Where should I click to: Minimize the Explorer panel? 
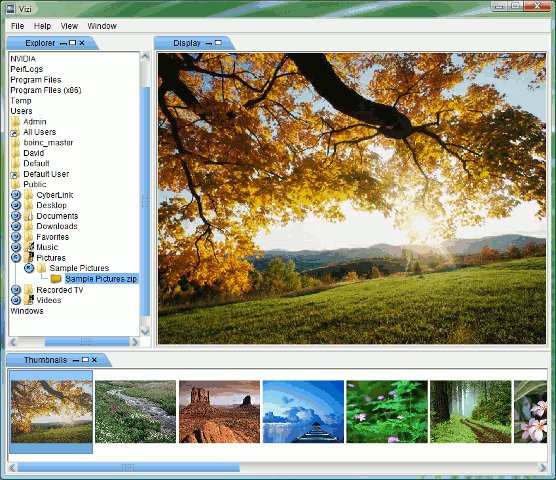point(63,43)
